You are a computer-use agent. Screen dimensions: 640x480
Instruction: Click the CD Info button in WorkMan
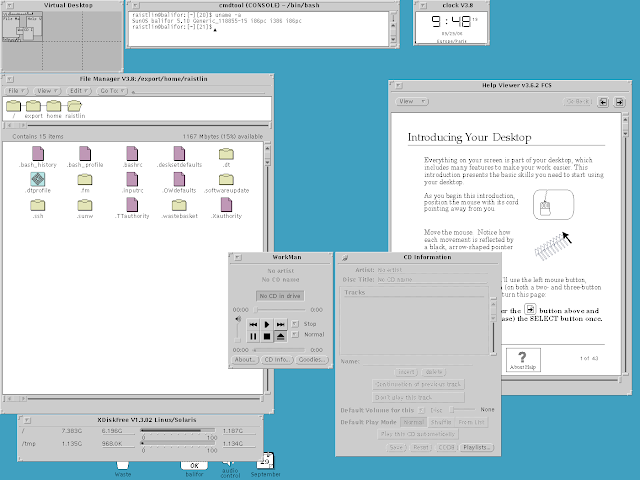coord(277,359)
